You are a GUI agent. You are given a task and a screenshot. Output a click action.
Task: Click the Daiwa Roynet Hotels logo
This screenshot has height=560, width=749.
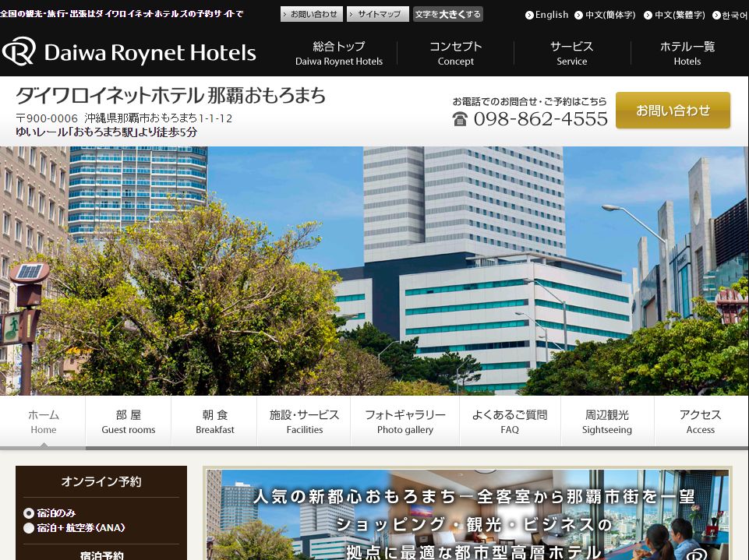129,51
